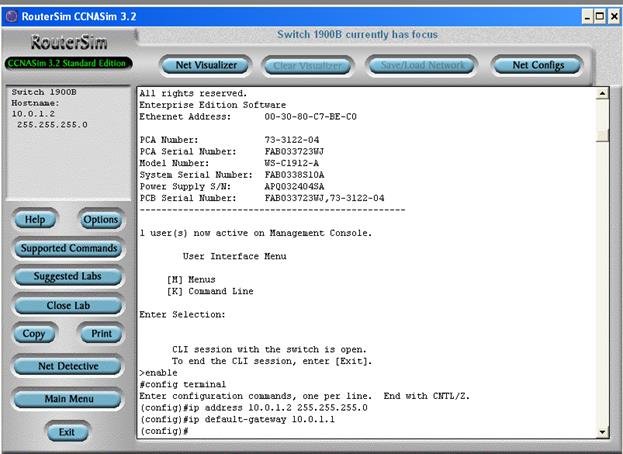Open the Net Configs panel
Image resolution: width=623 pixels, height=454 pixels.
tap(546, 65)
